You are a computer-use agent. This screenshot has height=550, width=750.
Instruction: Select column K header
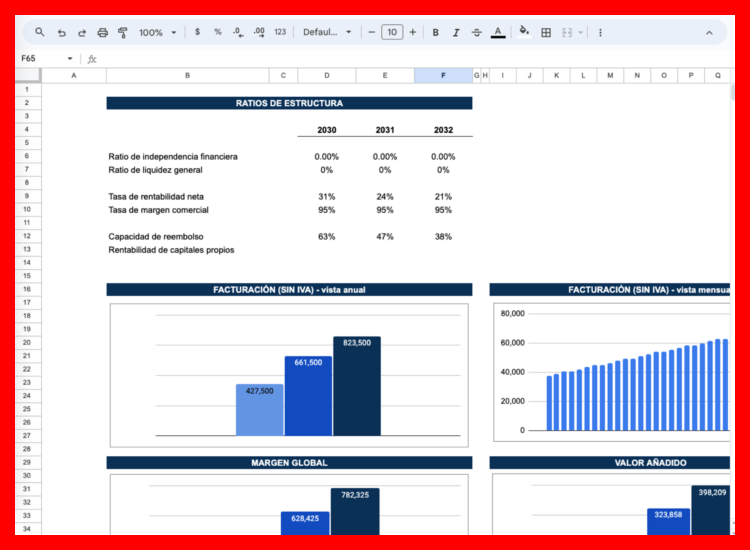point(556,75)
